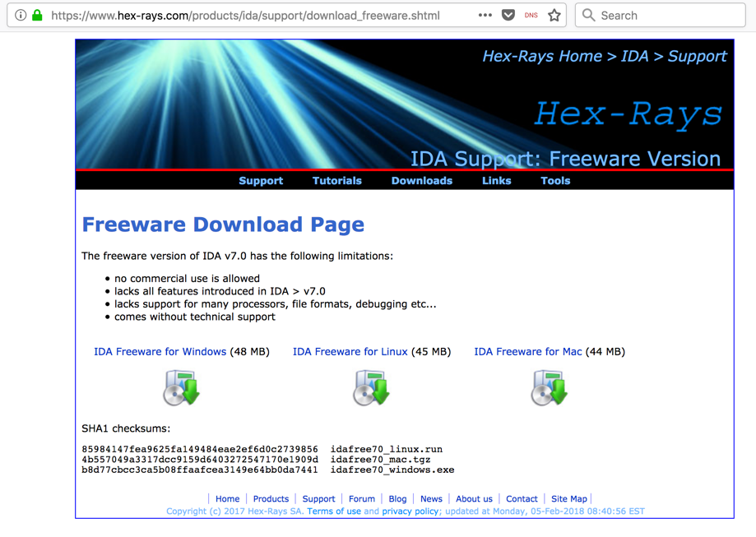Screen dimensions: 756x537
Task: Download IDA Freeware for Windows link
Action: click(x=160, y=352)
